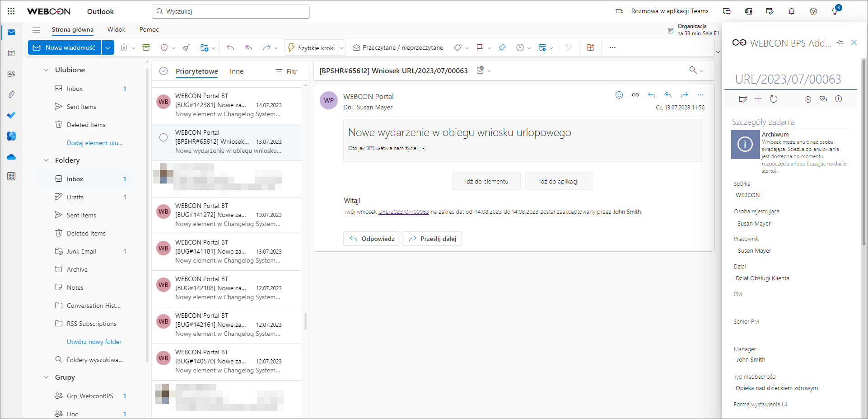Open the Widok tab
This screenshot has width=868, height=419.
[116, 29]
